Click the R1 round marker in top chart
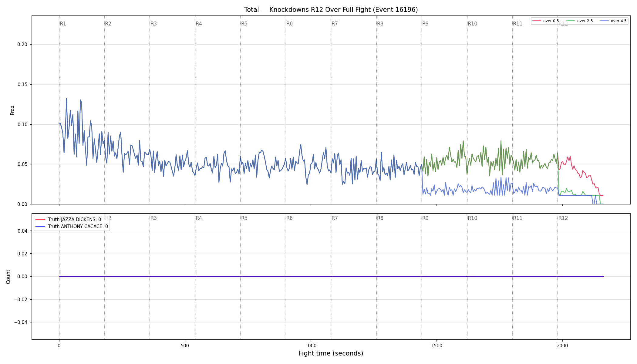Image resolution: width=637 pixels, height=364 pixels. (x=63, y=24)
